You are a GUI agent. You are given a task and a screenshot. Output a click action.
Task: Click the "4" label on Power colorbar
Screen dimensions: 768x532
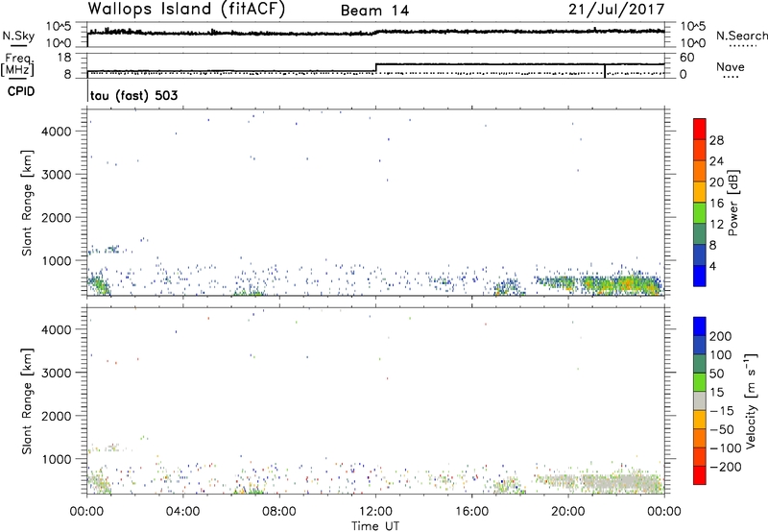point(713,267)
